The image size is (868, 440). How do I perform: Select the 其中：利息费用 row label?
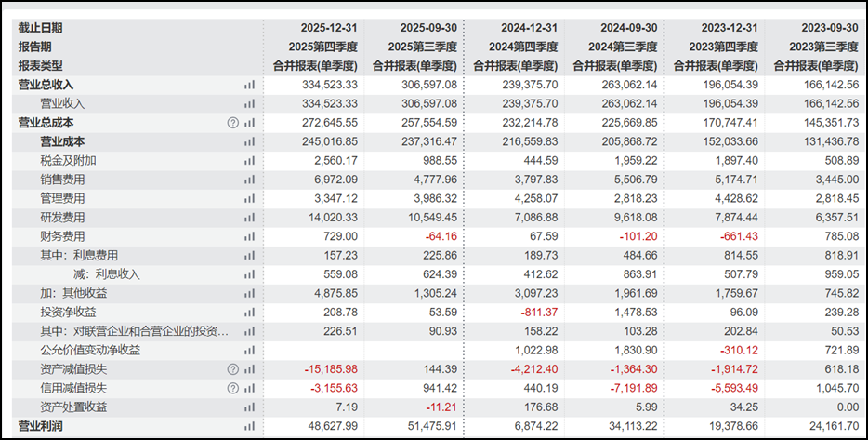coord(78,255)
